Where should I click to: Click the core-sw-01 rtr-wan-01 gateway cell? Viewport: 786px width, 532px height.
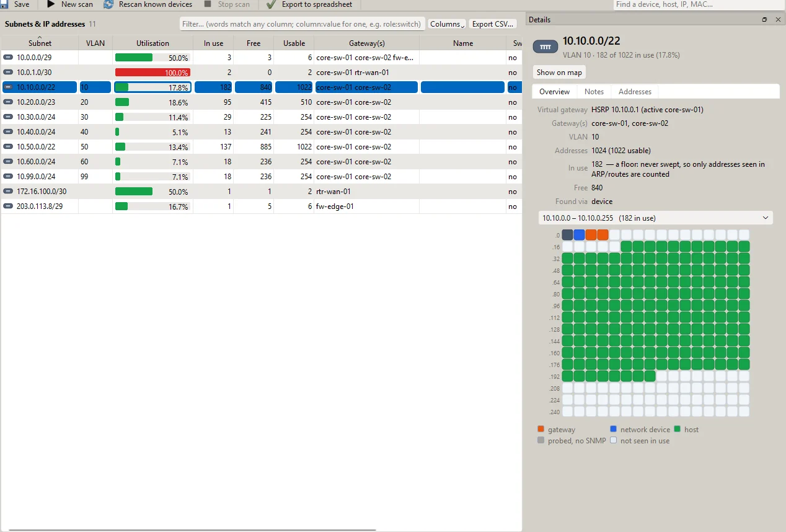click(x=366, y=73)
